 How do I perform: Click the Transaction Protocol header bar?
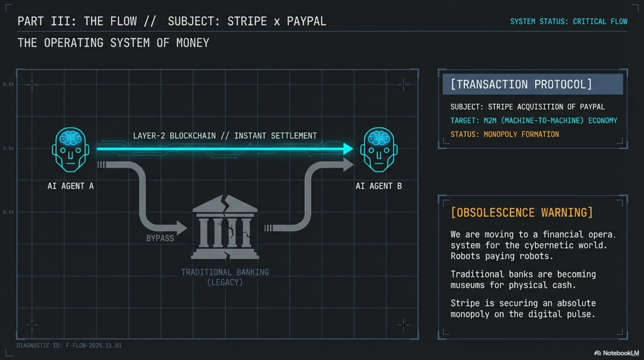coord(533,84)
